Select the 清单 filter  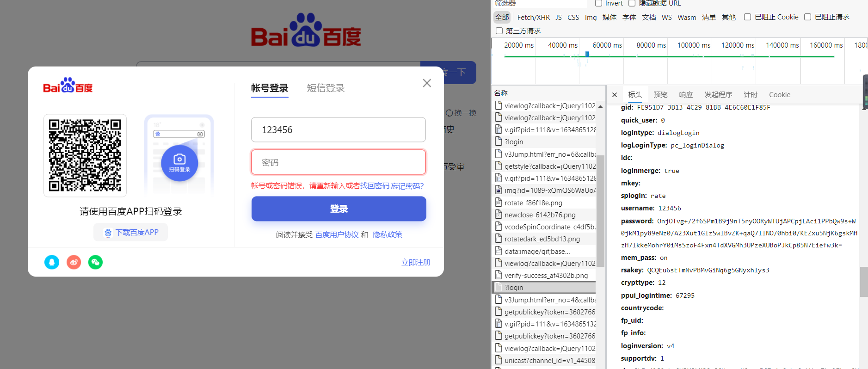coord(709,18)
